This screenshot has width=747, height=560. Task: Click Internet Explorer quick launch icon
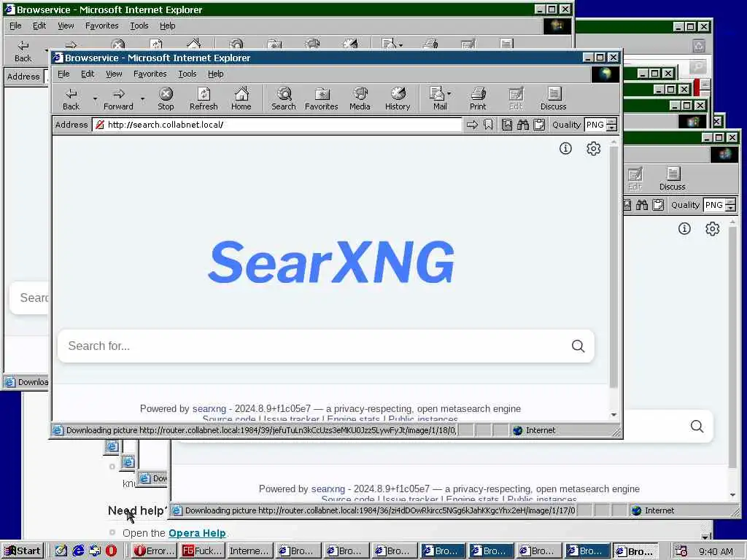(x=78, y=551)
